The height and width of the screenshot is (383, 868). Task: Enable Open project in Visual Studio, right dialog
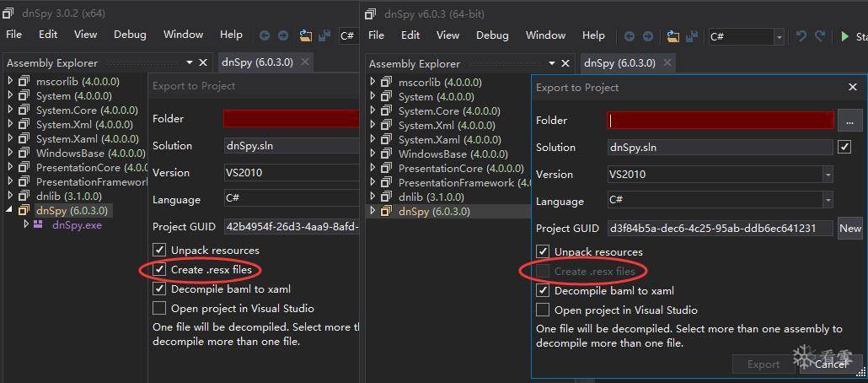[543, 310]
